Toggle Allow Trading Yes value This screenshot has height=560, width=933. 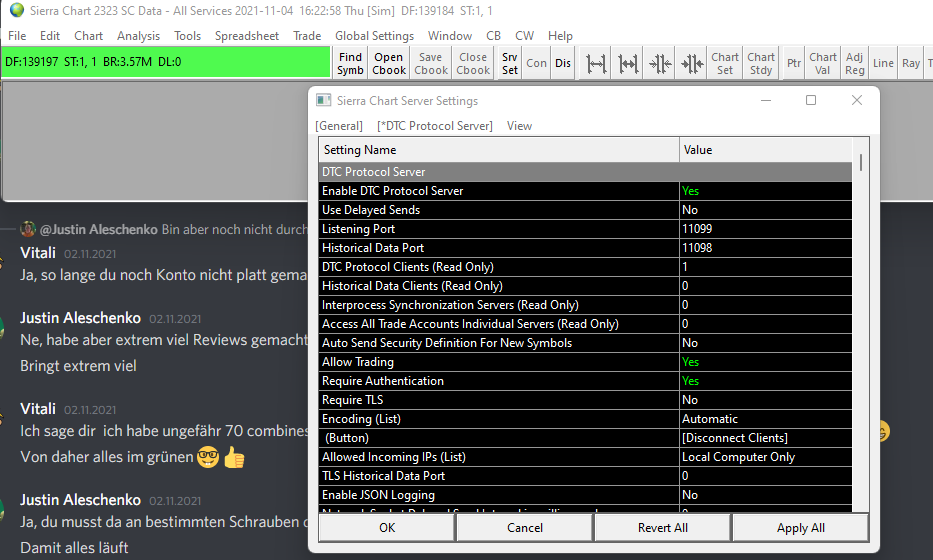point(766,362)
